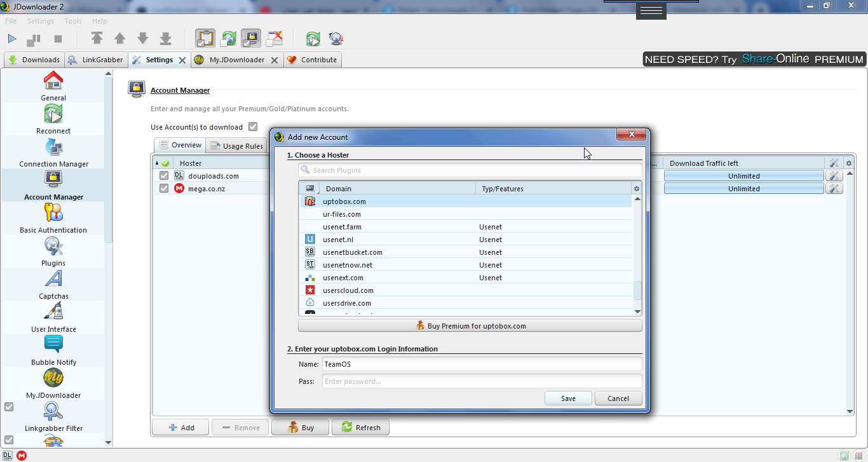Click the hoster list scroll down arrow
This screenshot has width=868, height=462.
coord(637,311)
